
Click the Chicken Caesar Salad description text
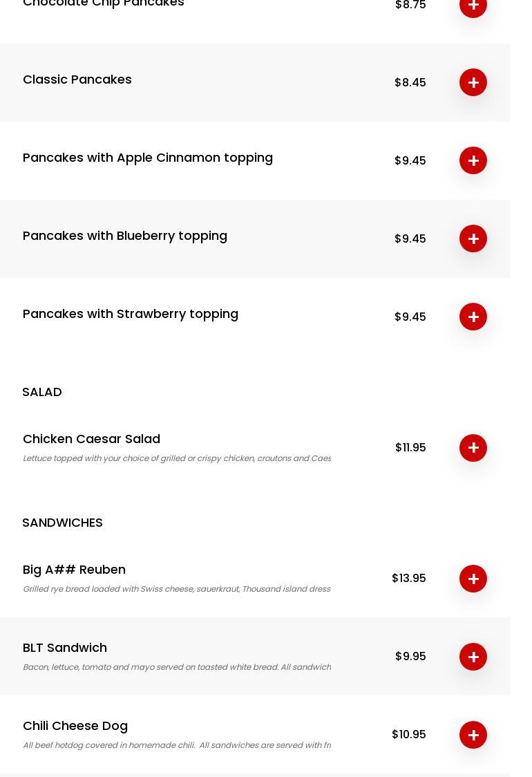[177, 458]
